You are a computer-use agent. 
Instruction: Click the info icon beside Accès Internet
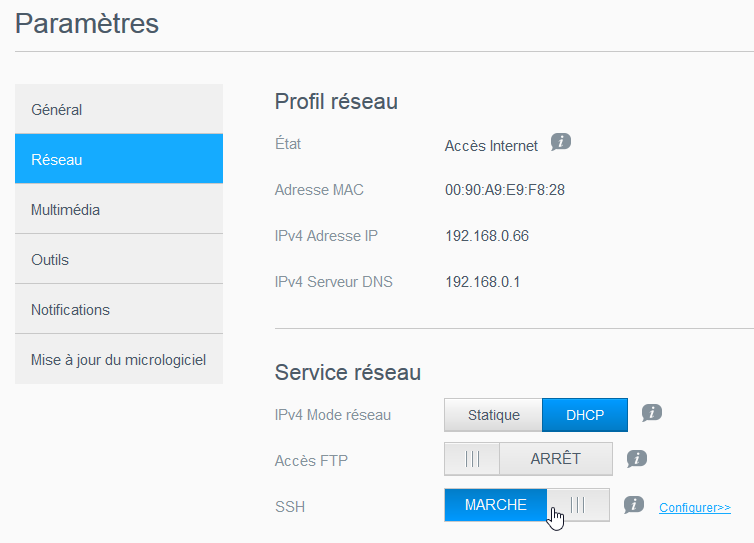pyautogui.click(x=561, y=143)
